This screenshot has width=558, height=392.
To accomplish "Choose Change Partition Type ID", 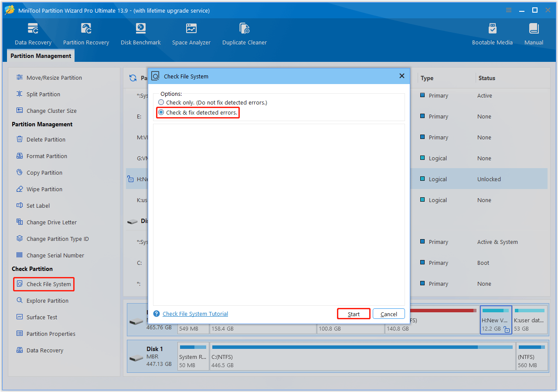I will (58, 239).
